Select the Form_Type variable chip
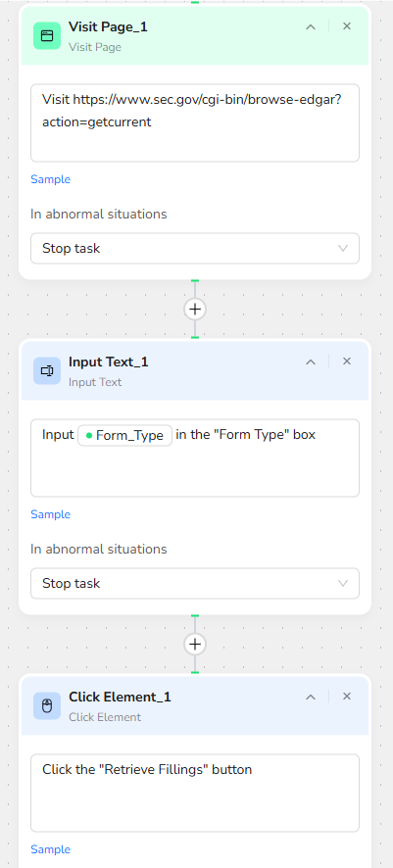 tap(125, 436)
